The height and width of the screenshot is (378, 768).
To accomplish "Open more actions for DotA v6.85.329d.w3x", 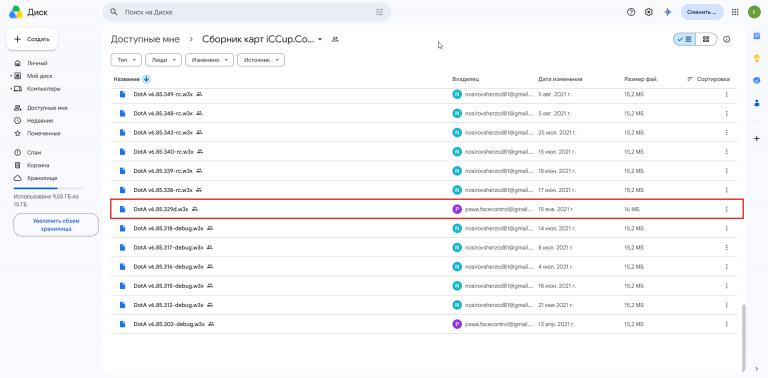I will point(726,209).
